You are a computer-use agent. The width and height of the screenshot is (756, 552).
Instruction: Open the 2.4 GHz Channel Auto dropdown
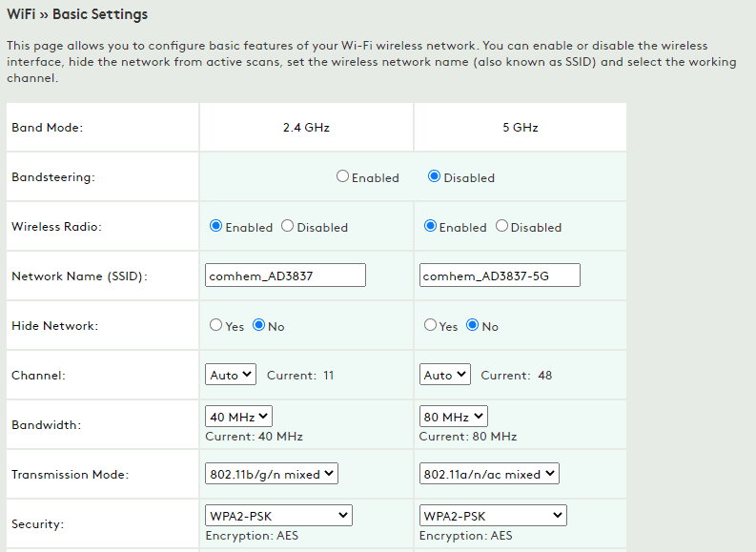click(x=231, y=375)
